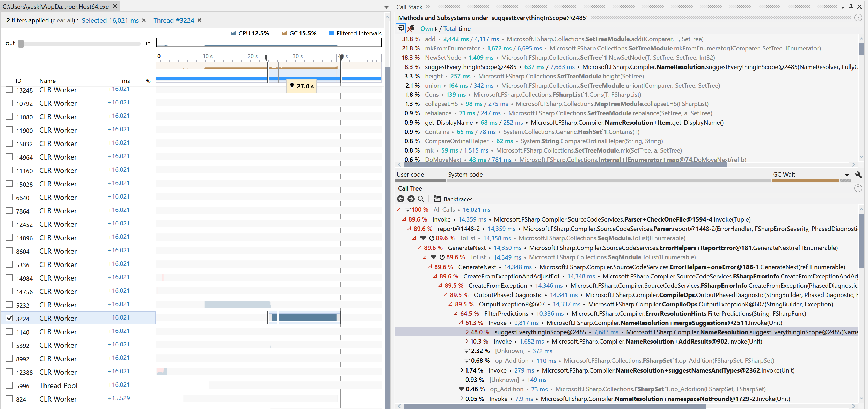Check the checkbox for thread 13248
This screenshot has width=868, height=409.
[9, 89]
